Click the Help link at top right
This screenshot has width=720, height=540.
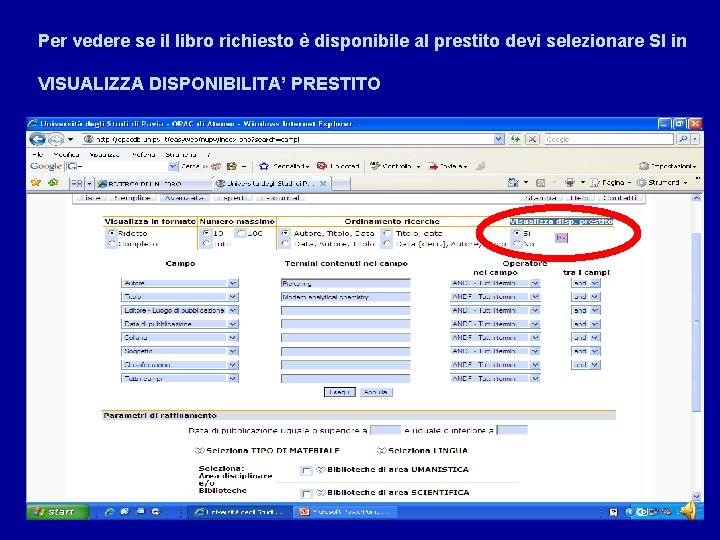pos(579,198)
